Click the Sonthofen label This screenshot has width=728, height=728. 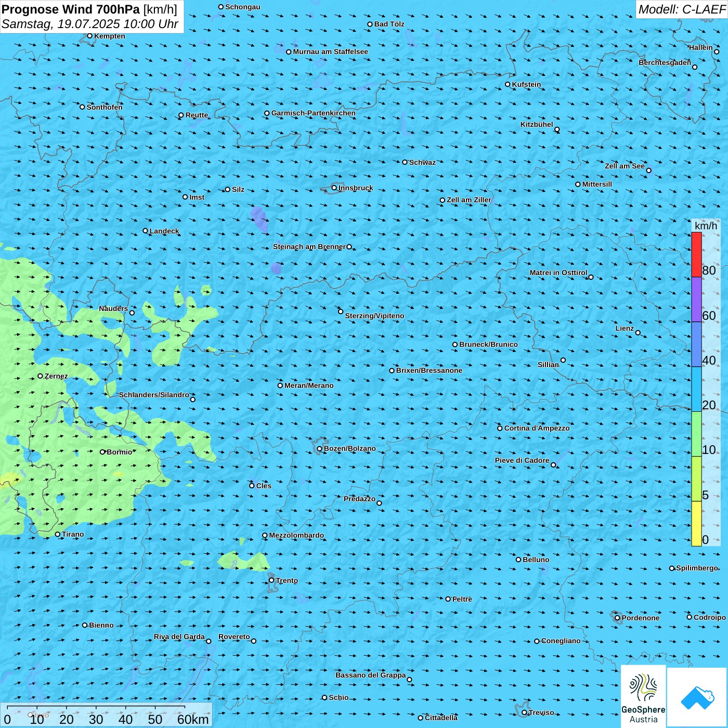click(105, 107)
